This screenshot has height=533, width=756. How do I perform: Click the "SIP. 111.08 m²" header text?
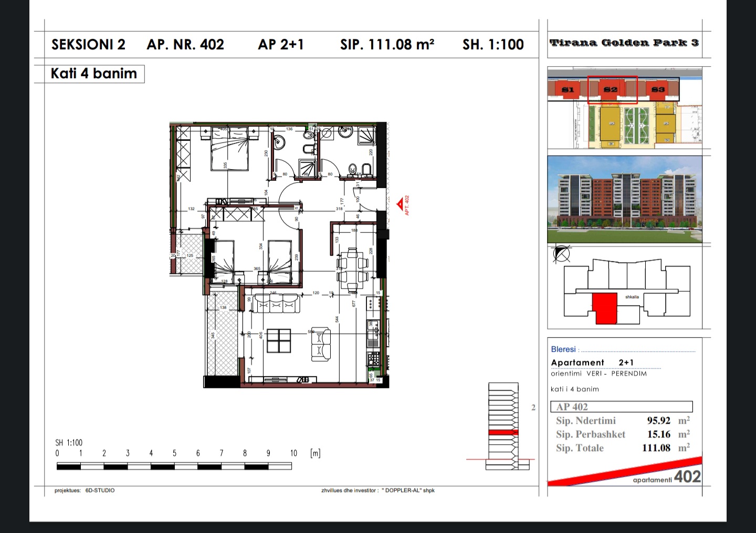pos(387,45)
